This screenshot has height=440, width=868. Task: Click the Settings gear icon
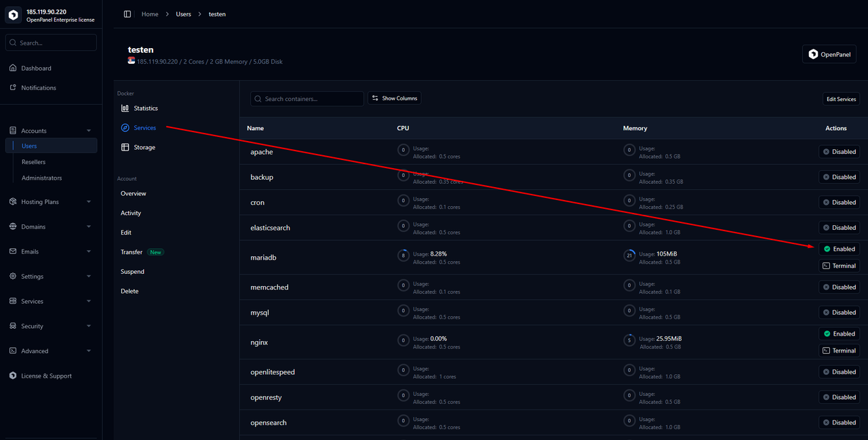pyautogui.click(x=13, y=277)
